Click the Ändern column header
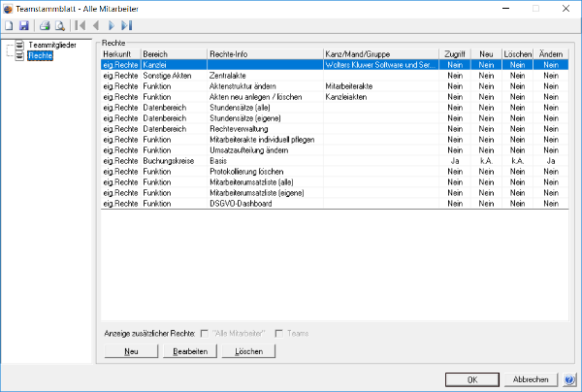Image resolution: width=582 pixels, height=392 pixels. [x=551, y=54]
